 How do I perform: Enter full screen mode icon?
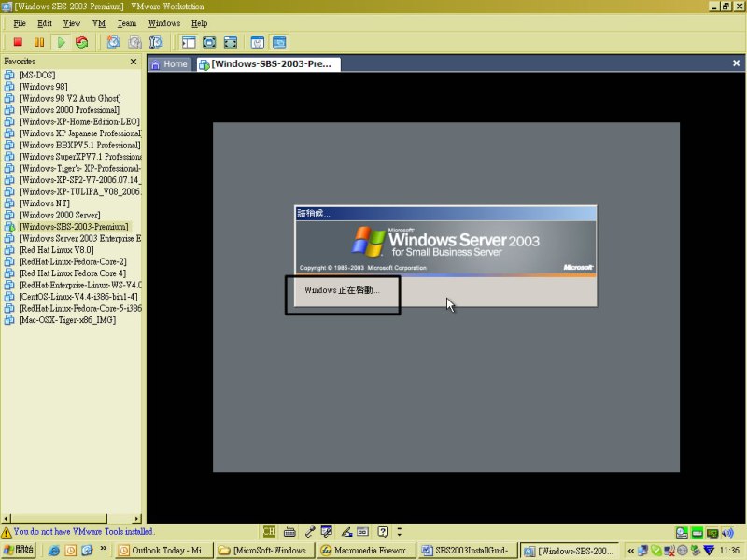pyautogui.click(x=230, y=42)
